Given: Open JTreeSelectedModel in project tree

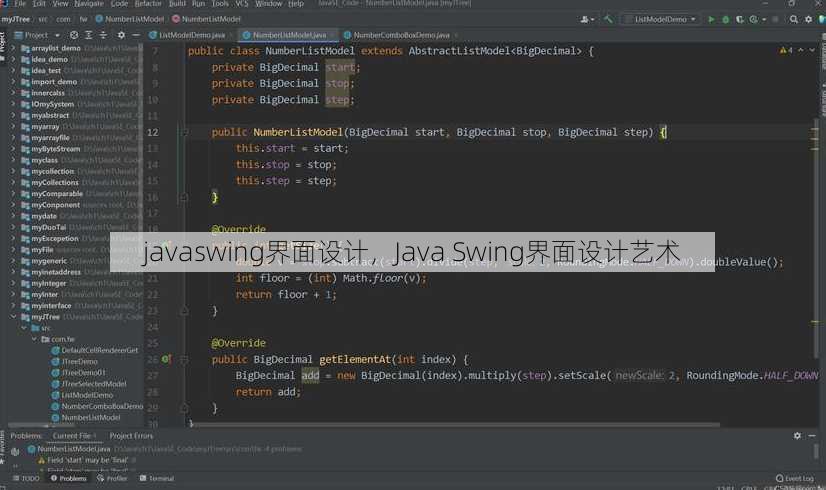Looking at the screenshot, I should click(94, 384).
